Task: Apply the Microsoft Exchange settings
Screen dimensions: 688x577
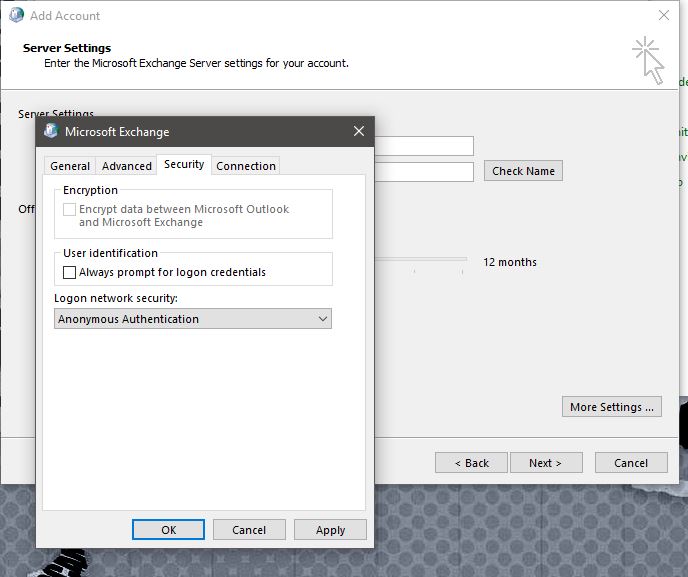Action: coord(330,530)
